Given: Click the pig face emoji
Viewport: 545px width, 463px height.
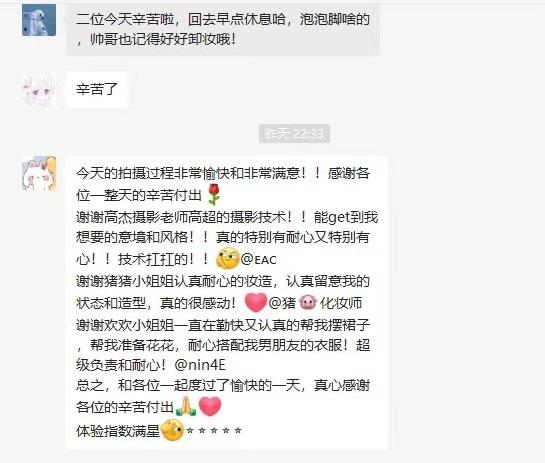Looking at the screenshot, I should pyautogui.click(x=308, y=302).
